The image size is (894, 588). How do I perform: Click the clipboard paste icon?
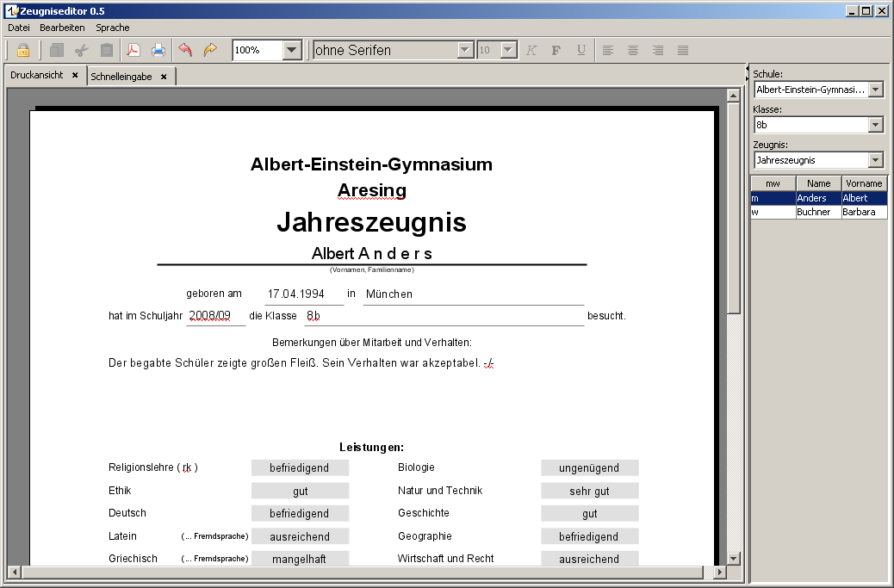coord(107,50)
